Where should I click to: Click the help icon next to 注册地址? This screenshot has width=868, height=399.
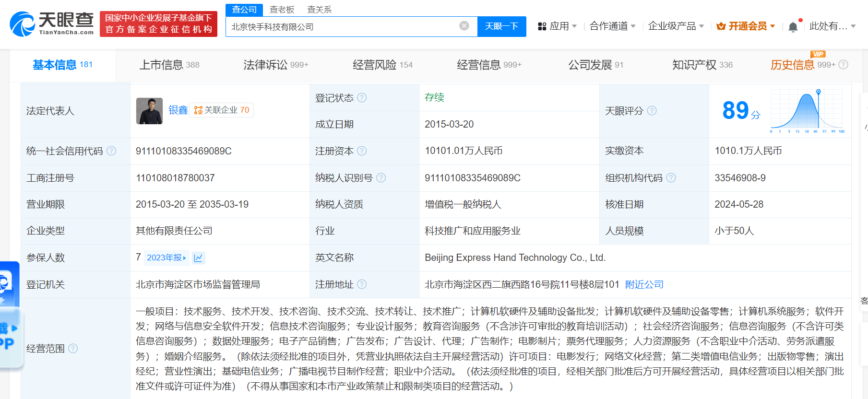coord(362,284)
